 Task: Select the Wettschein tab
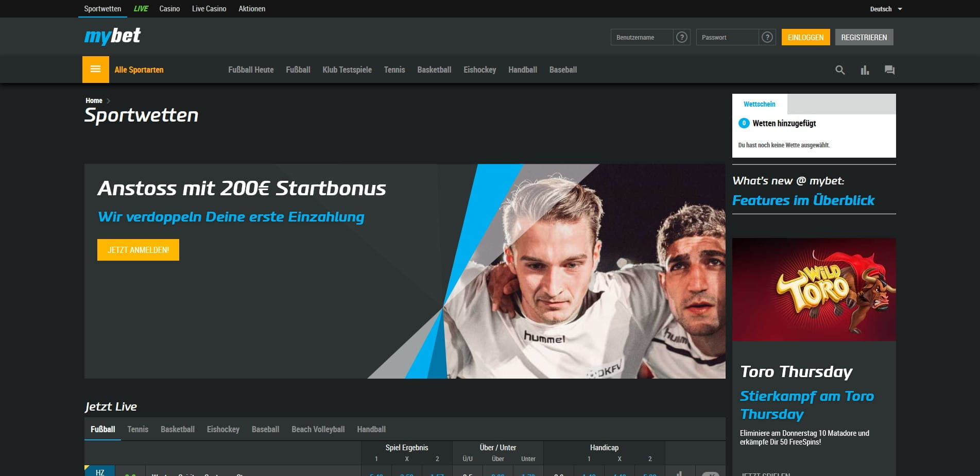(x=760, y=104)
